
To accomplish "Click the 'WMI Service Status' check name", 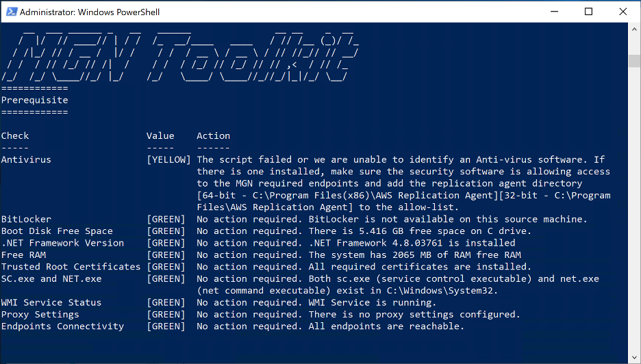I will (51, 302).
